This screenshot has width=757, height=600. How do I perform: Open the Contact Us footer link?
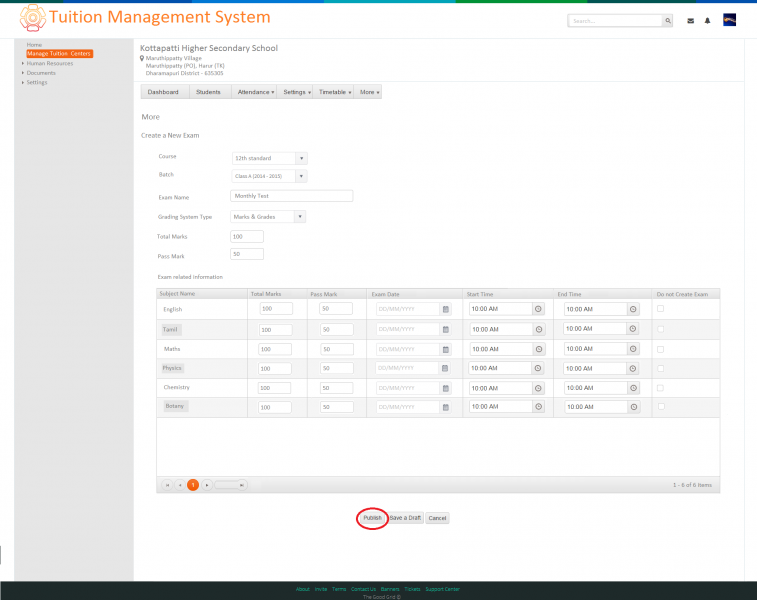click(363, 589)
